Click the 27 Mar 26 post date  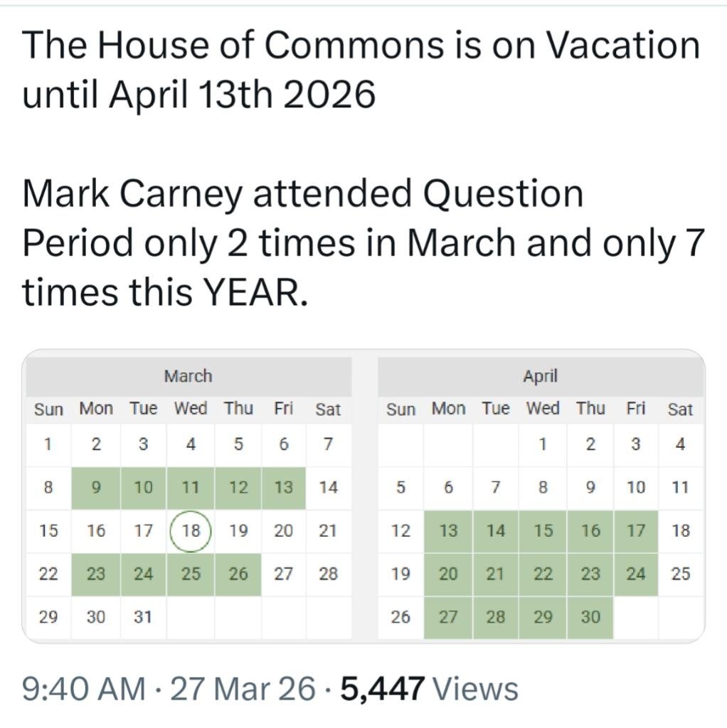point(243,689)
